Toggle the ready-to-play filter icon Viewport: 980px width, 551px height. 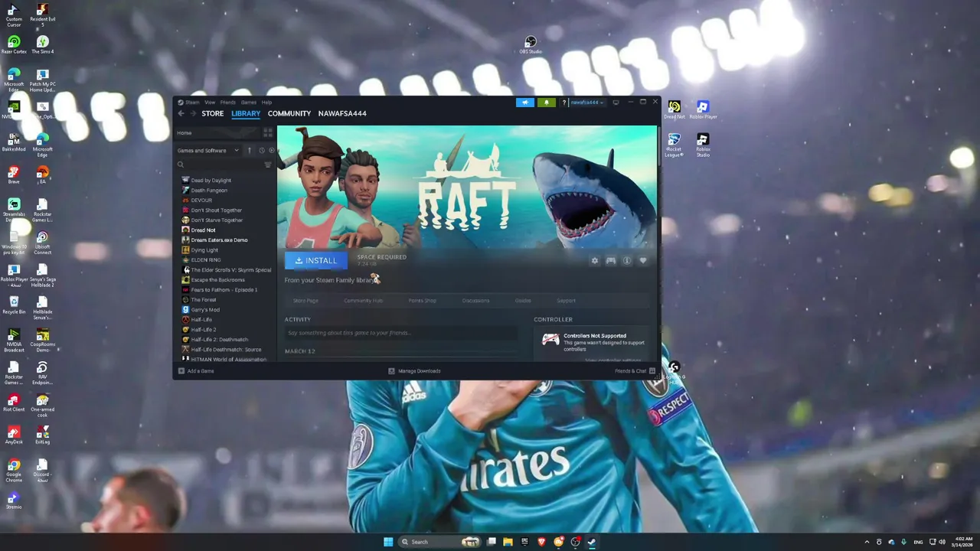click(271, 150)
